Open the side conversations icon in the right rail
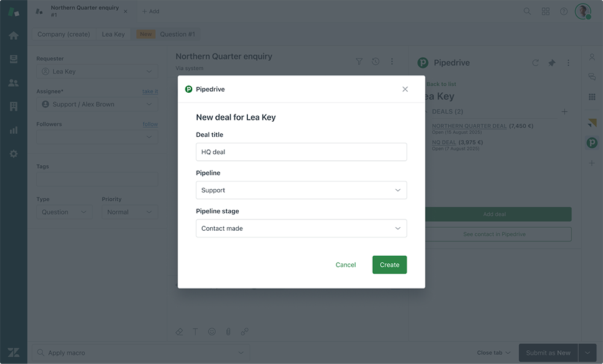 pyautogui.click(x=592, y=77)
